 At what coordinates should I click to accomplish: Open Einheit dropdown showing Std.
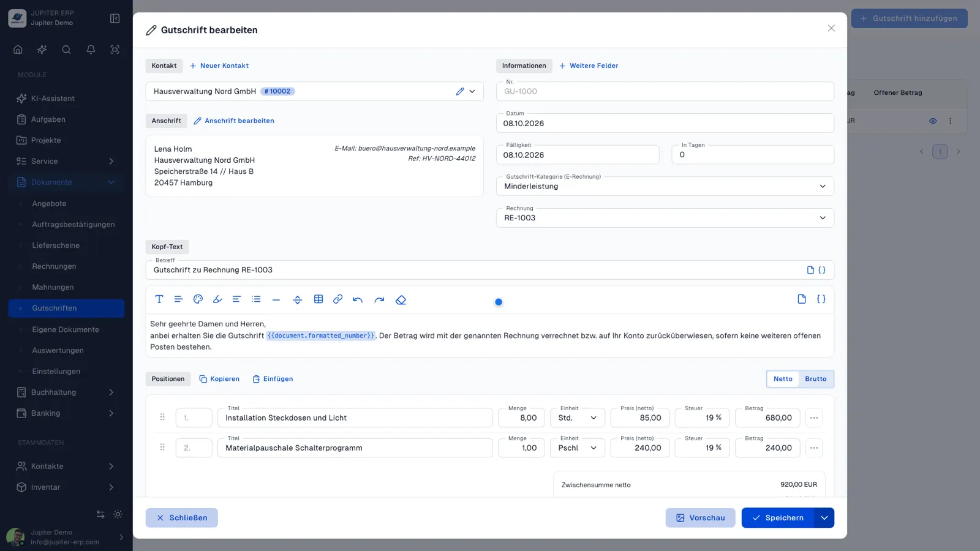[x=578, y=418]
